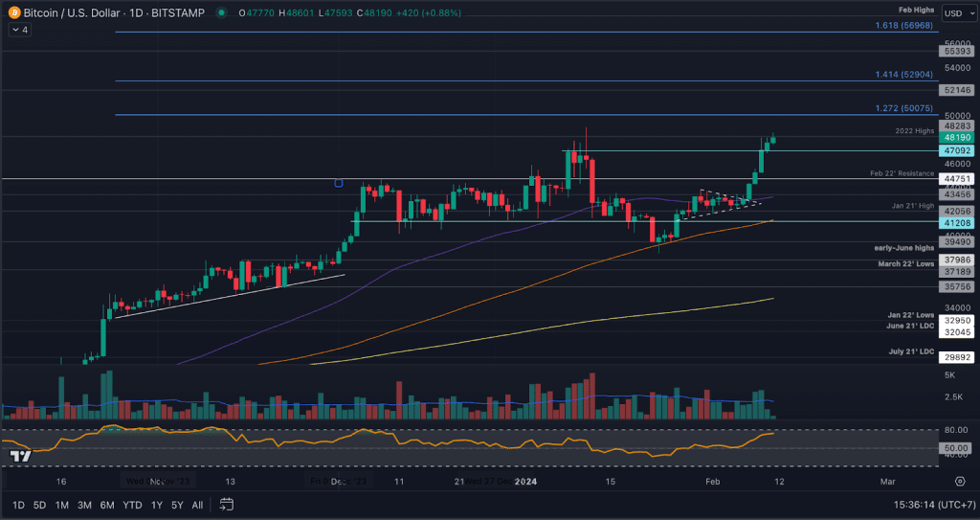Click the July 21' LDC annotation
980x520 pixels.
912,351
